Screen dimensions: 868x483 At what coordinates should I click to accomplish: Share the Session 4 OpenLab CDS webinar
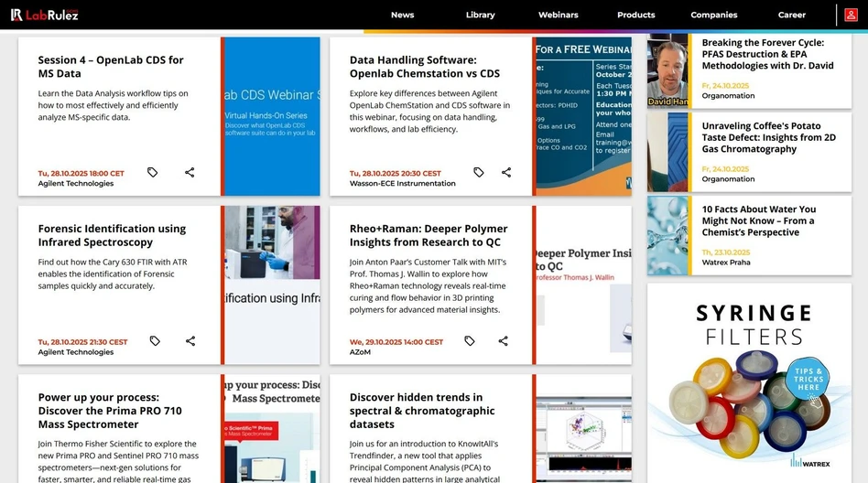click(x=190, y=173)
